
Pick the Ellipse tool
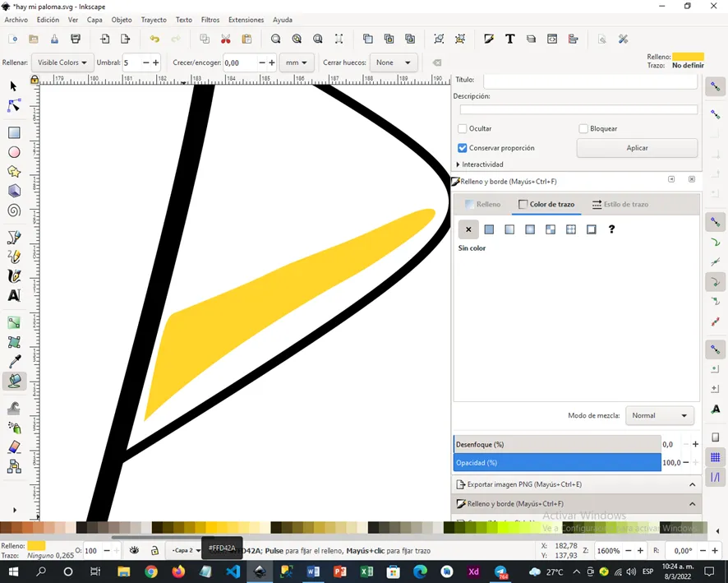click(14, 152)
